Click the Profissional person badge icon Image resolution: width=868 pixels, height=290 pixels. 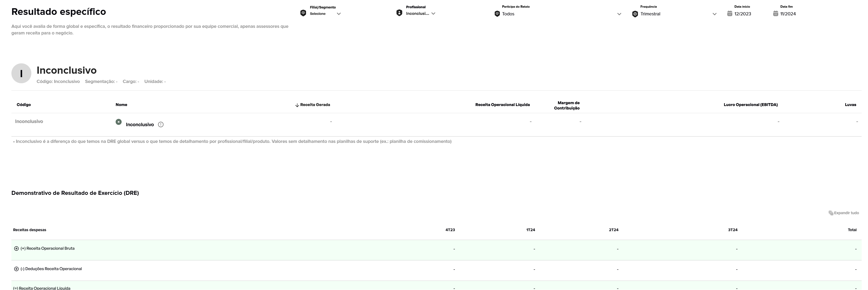click(399, 13)
